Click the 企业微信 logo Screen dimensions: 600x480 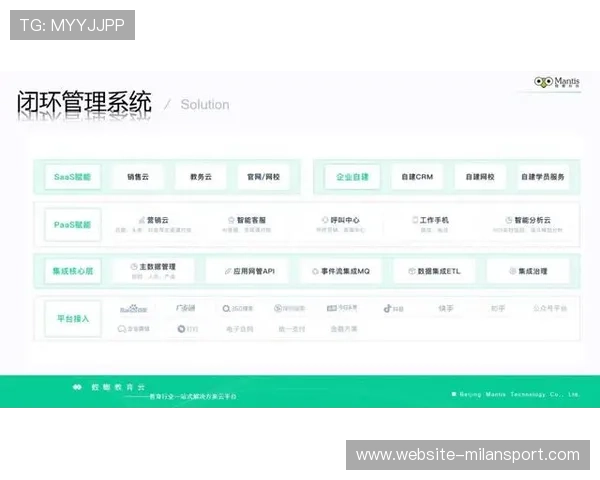point(134,329)
